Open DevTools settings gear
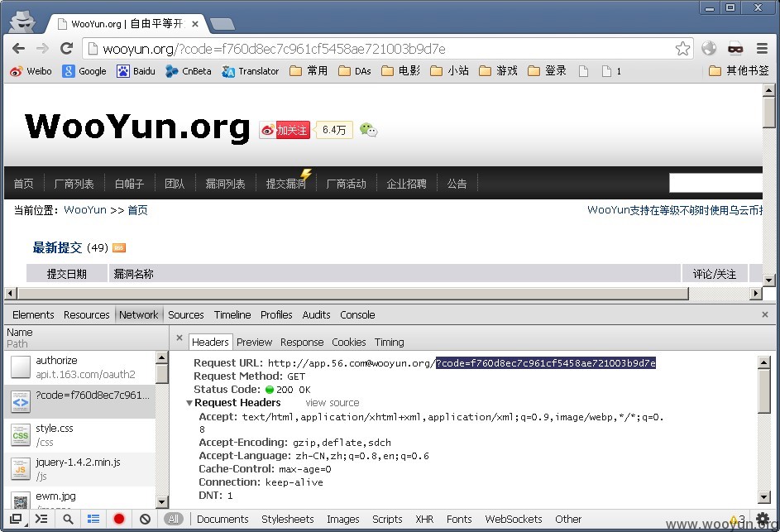 click(763, 519)
